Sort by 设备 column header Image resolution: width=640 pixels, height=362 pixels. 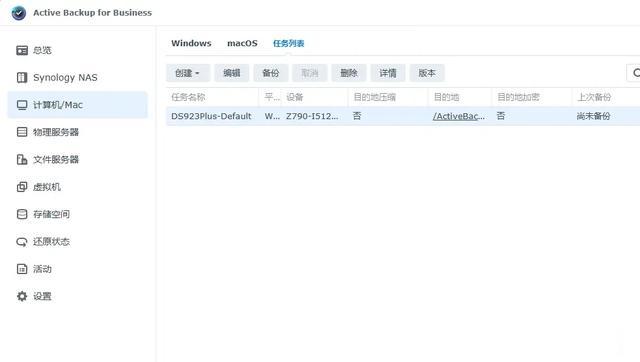pyautogui.click(x=294, y=97)
